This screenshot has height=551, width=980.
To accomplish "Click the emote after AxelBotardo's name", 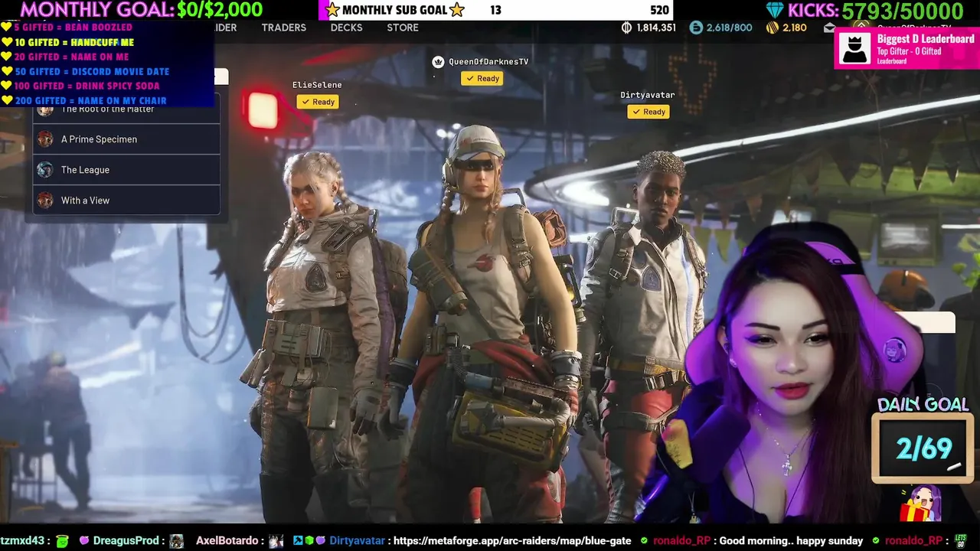I will [276, 541].
